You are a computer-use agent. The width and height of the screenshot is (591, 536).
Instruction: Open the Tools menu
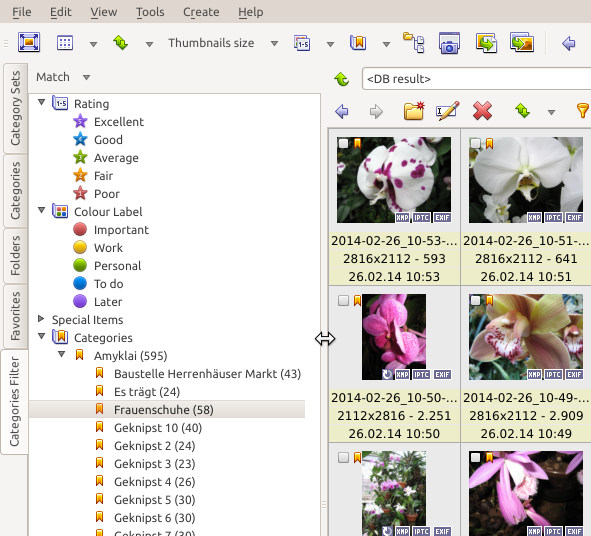click(x=150, y=12)
